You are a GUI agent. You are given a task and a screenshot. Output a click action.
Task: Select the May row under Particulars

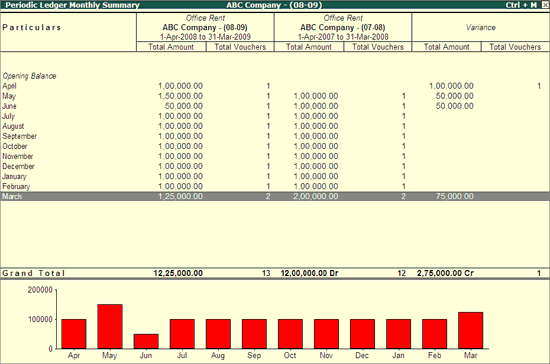(x=275, y=96)
